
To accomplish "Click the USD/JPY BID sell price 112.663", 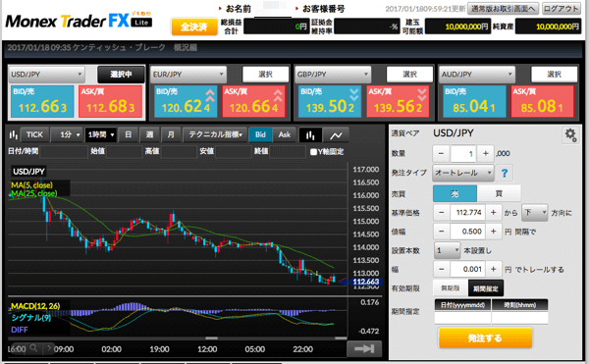I will [x=42, y=101].
